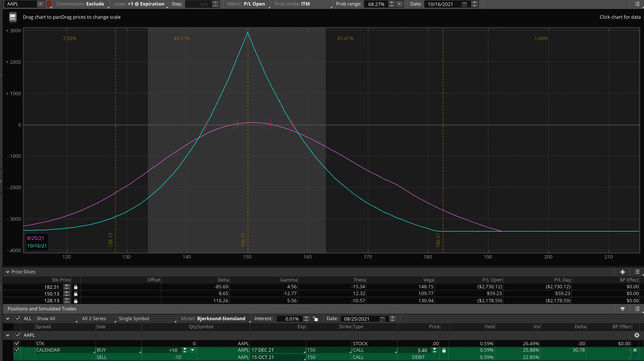This screenshot has height=361, width=644.
Task: Open the Positions and Simulated Trades list menu
Action: (x=637, y=309)
